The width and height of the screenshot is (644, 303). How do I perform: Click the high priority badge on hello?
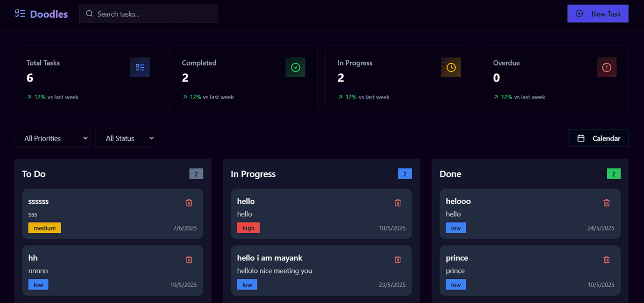tap(248, 228)
